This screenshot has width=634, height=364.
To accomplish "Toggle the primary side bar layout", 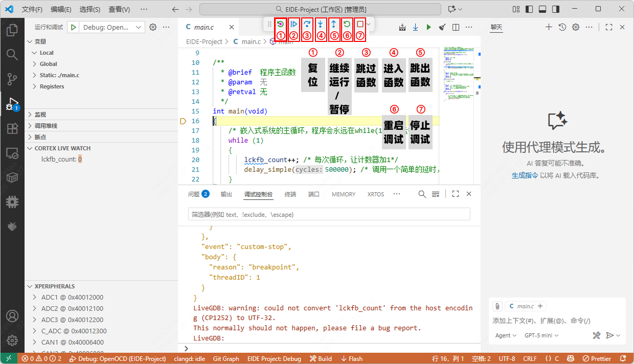I will pyautogui.click(x=529, y=9).
